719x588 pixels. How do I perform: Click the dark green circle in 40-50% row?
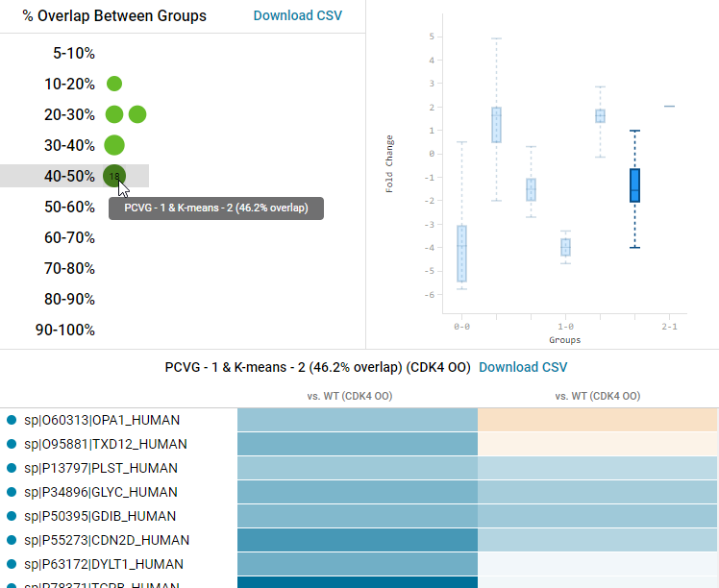coord(114,176)
